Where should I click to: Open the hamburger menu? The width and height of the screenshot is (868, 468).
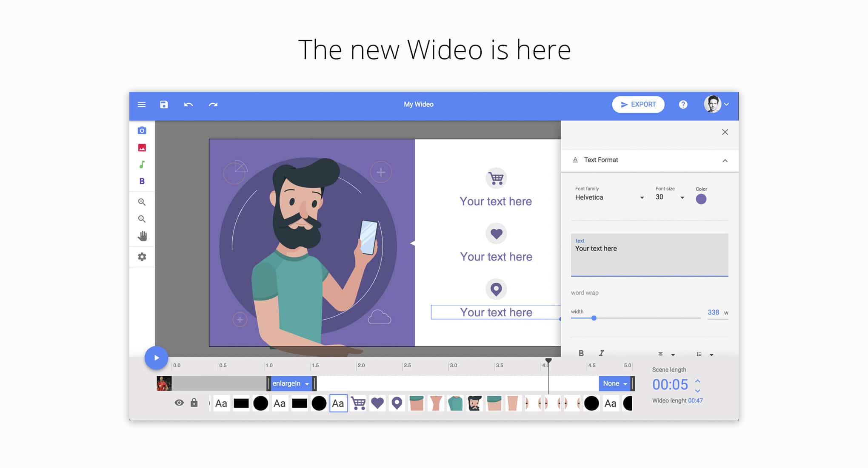[142, 104]
